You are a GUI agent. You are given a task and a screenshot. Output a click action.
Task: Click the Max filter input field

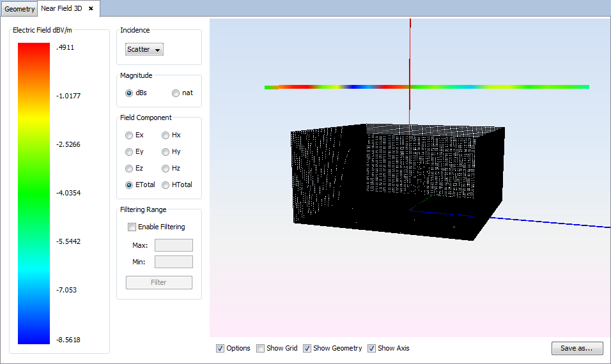coord(174,245)
